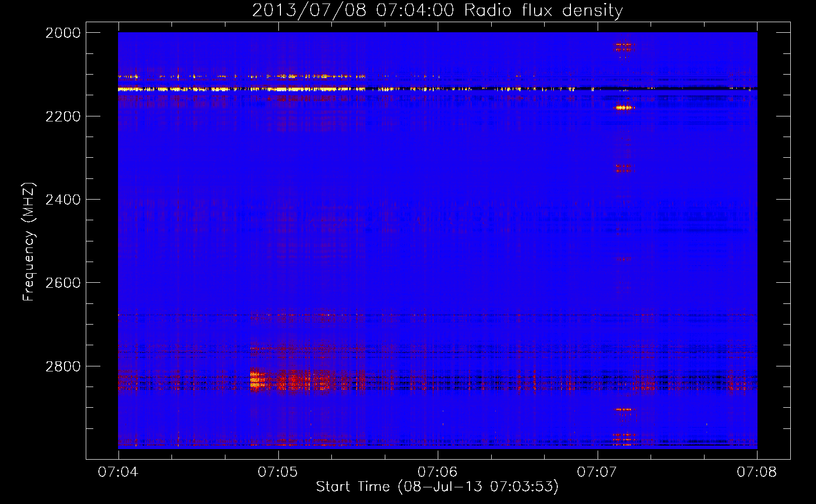The image size is (816, 504).
Task: Click the 2000 frequency tick label
Action: pyautogui.click(x=63, y=33)
